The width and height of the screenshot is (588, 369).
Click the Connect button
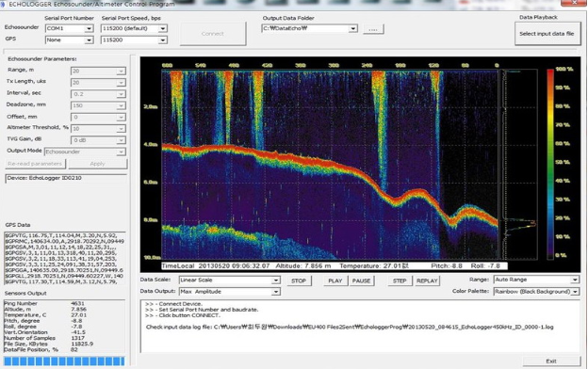coord(213,34)
